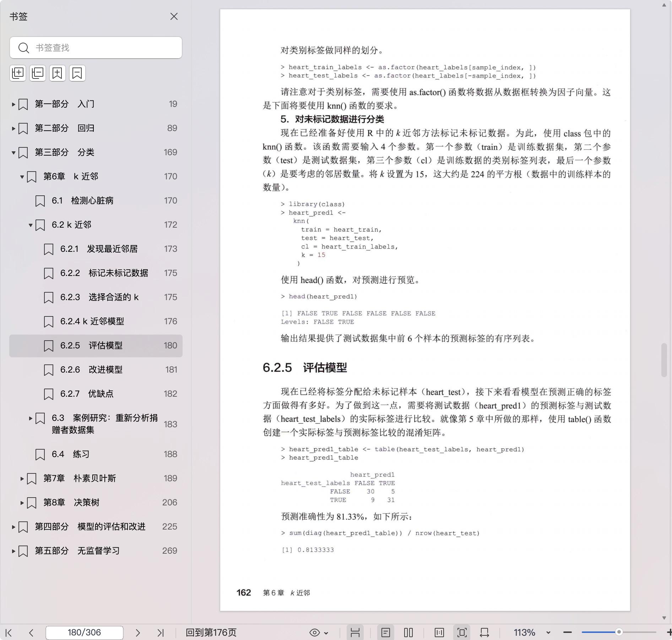Toggle two-page side-by-side view
Image resolution: width=672 pixels, height=640 pixels.
click(408, 633)
